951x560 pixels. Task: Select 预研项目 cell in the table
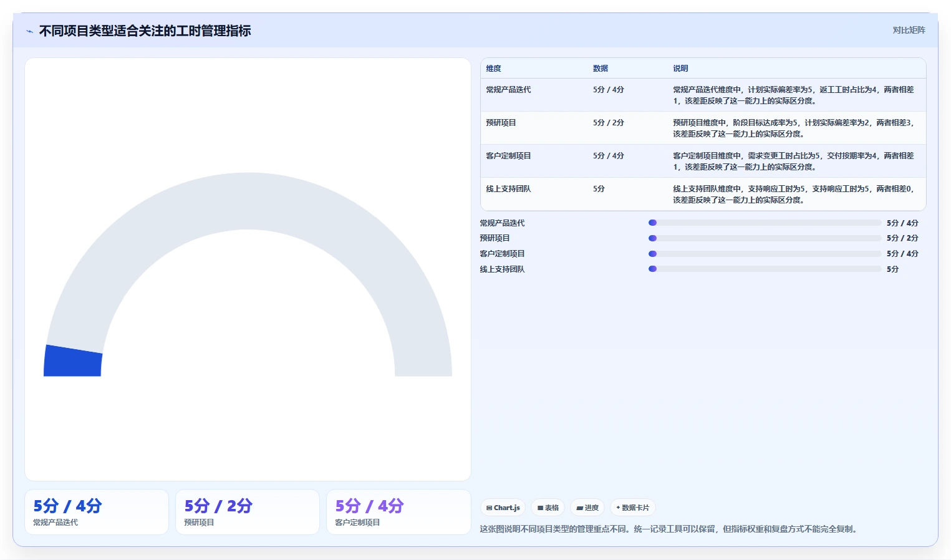click(x=501, y=123)
